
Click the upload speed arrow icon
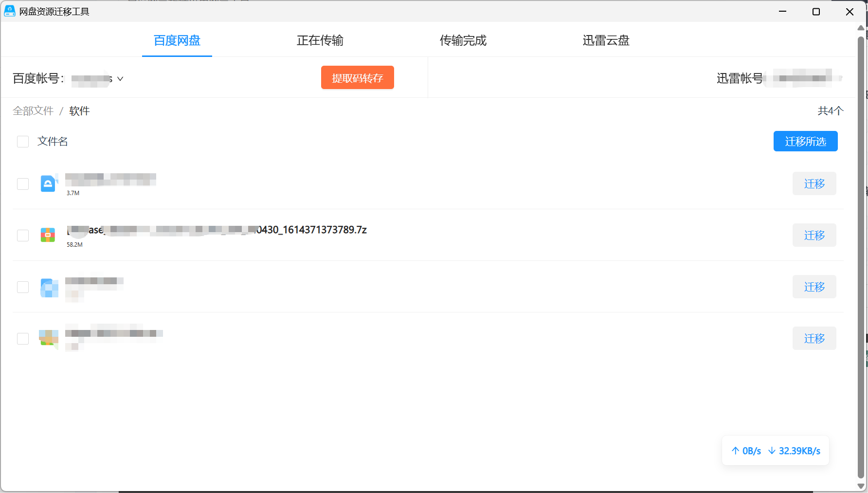(735, 451)
